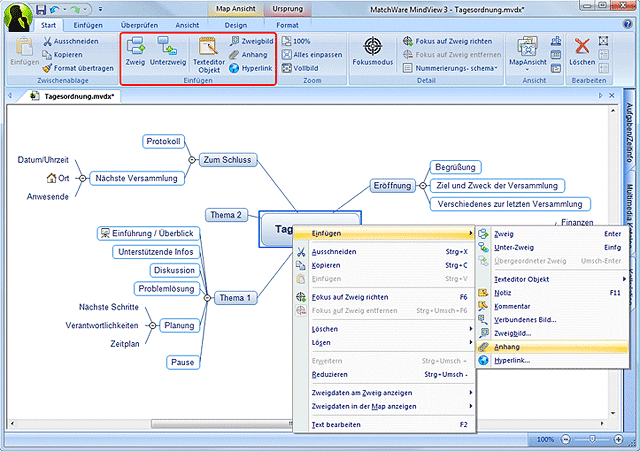Image resolution: width=640 pixels, height=451 pixels.
Task: Click the Zweigbild icon in ribbon
Action: click(233, 40)
